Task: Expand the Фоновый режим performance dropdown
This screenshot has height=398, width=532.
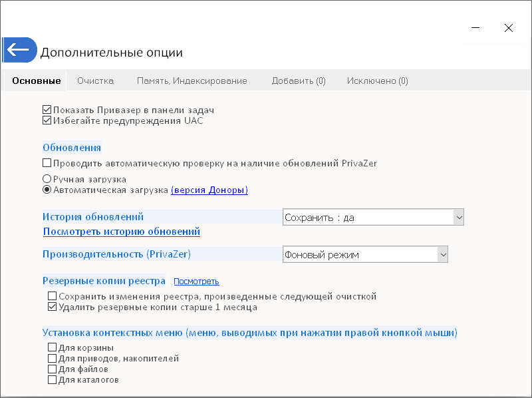Action: point(444,254)
